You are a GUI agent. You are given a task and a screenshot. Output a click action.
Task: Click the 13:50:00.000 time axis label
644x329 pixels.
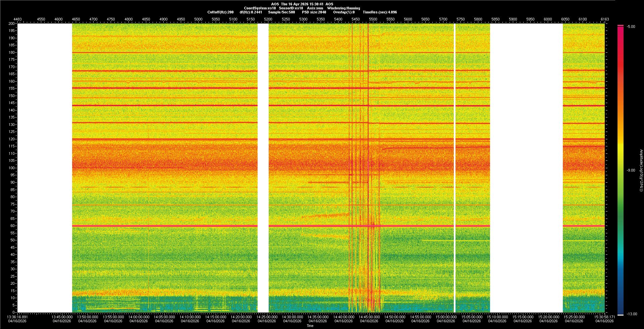pos(88,317)
